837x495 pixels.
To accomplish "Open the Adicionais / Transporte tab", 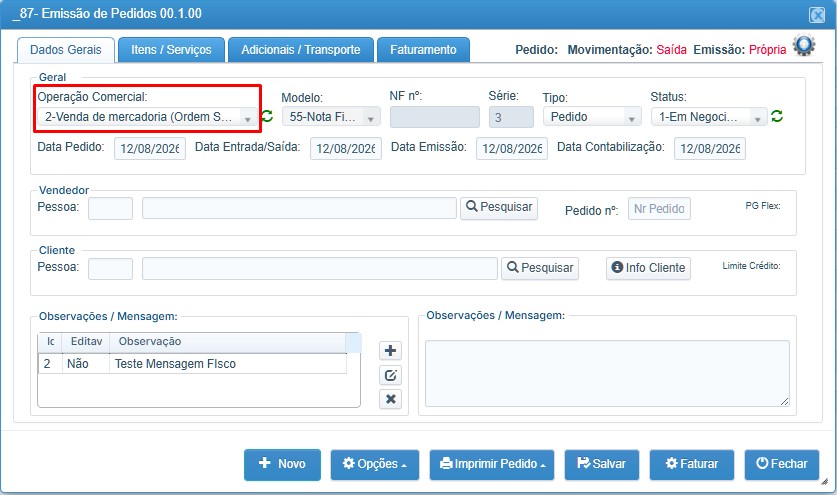I will coord(301,50).
